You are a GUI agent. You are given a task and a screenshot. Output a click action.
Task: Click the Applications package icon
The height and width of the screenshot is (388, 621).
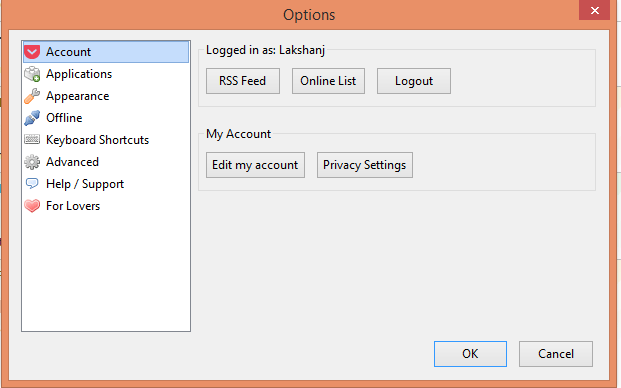coord(32,74)
